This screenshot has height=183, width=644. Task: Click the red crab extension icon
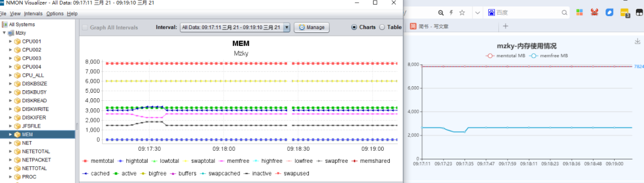click(594, 12)
